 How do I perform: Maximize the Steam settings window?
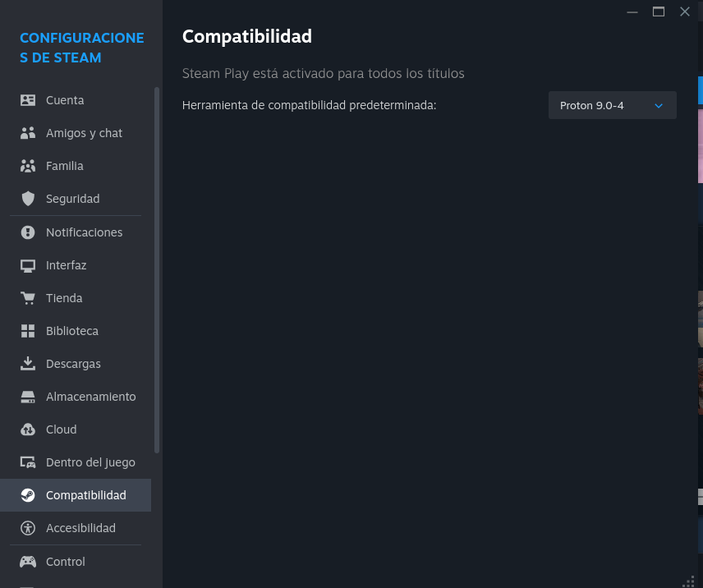pos(659,11)
